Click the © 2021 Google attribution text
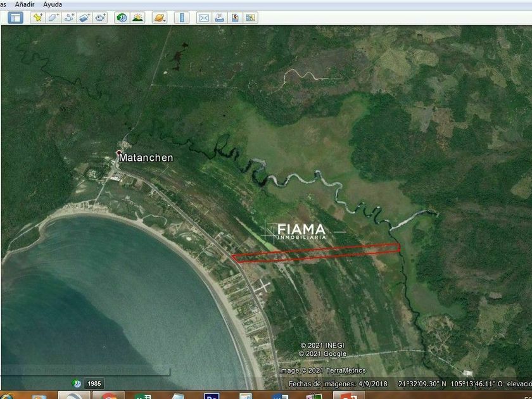Image resolution: width=532 pixels, height=399 pixels. (x=322, y=354)
